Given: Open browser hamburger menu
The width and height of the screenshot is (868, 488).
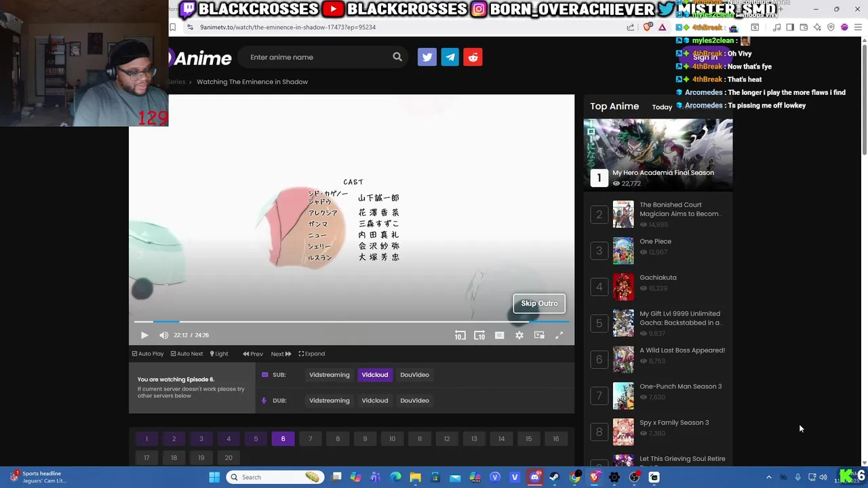Looking at the screenshot, I should tap(859, 27).
